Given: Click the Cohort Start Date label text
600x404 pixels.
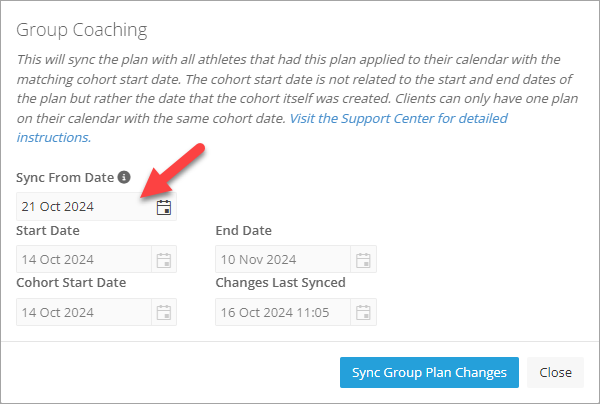Looking at the screenshot, I should [71, 282].
